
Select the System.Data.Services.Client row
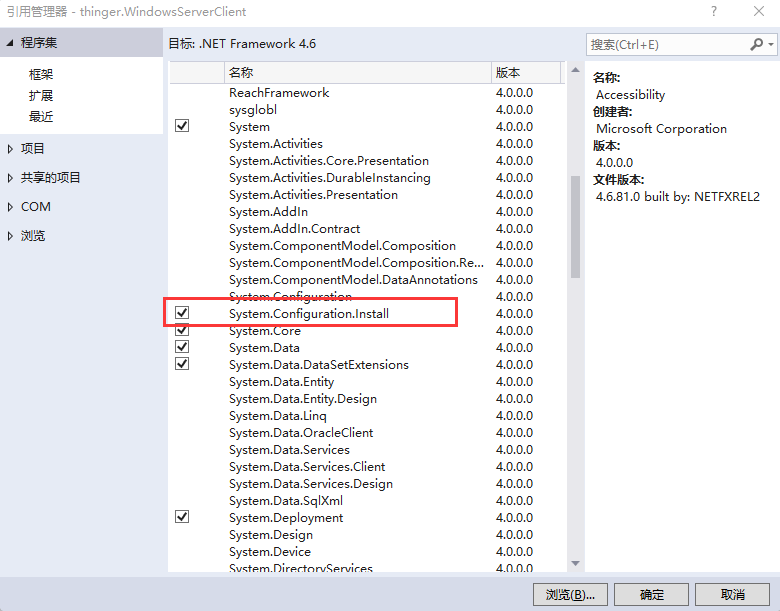click(367, 466)
